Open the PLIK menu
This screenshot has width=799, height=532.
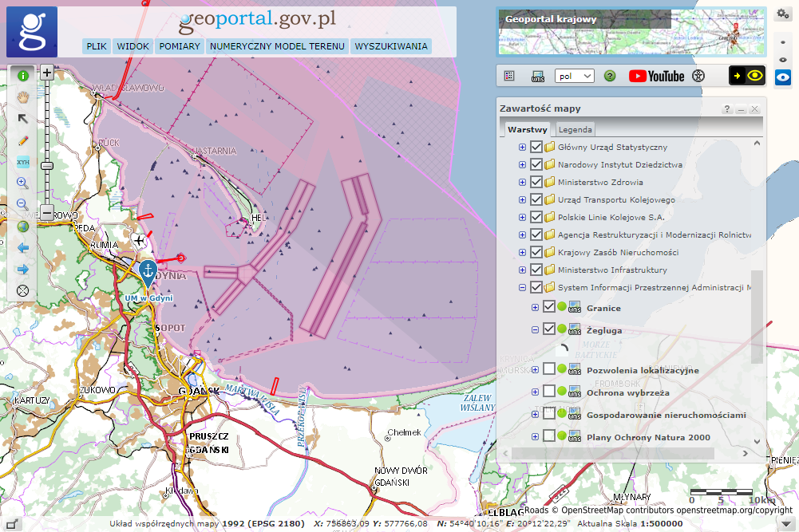coord(97,46)
